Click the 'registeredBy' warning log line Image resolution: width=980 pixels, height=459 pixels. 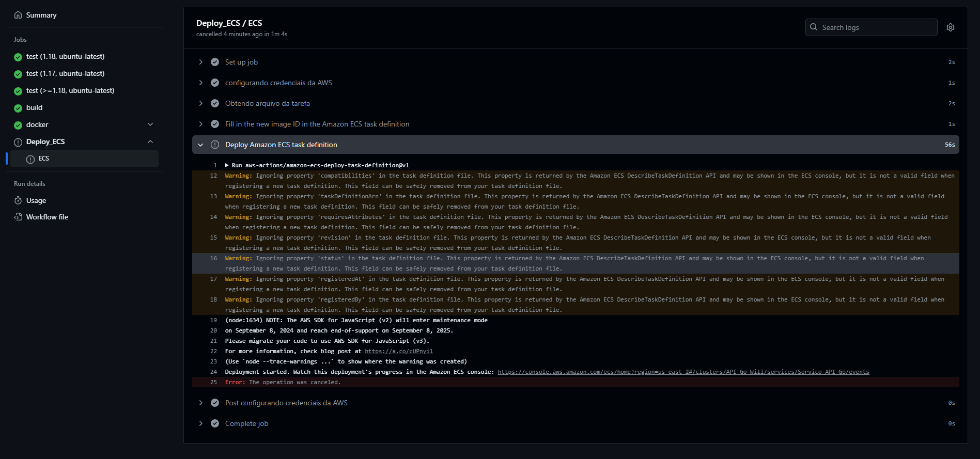(575, 305)
